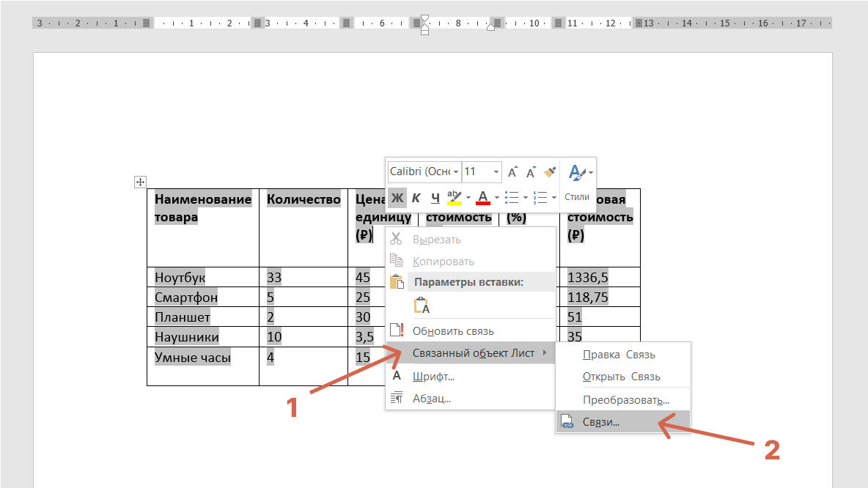Viewport: 868px width, 488px height.
Task: Click the increase font size icon
Action: pyautogui.click(x=512, y=172)
